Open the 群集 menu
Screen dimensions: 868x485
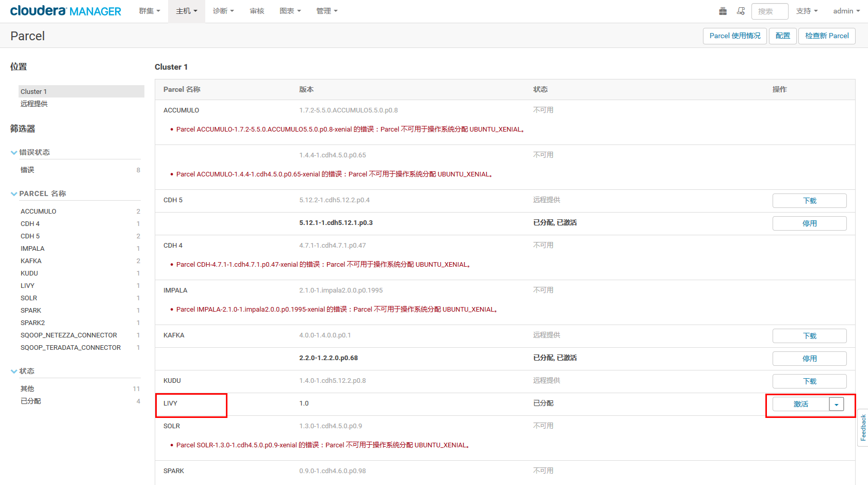coord(150,11)
